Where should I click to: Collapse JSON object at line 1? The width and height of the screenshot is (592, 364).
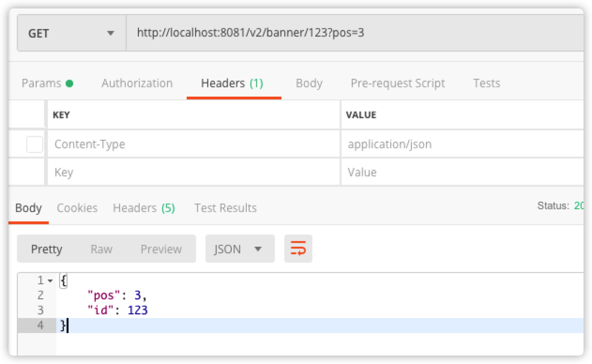tap(50, 281)
